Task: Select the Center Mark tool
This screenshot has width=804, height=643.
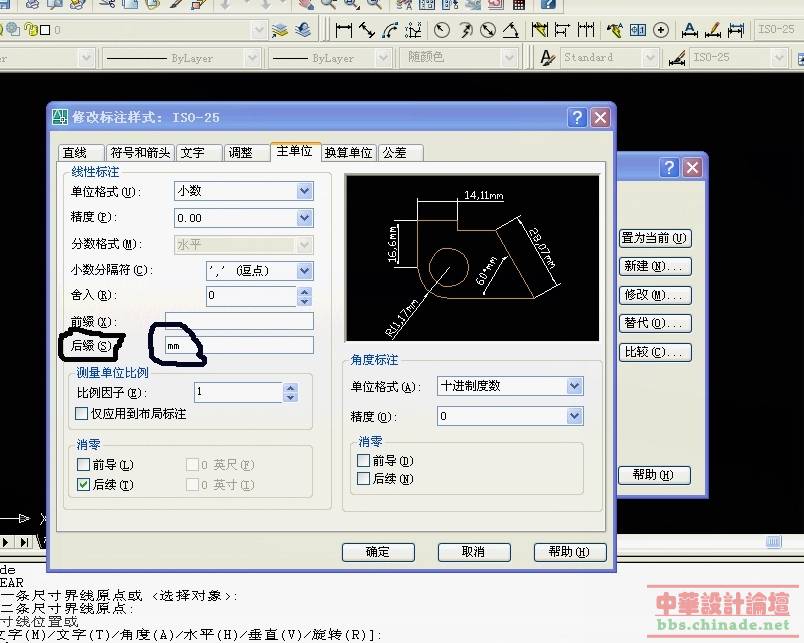Action: pyautogui.click(x=661, y=30)
